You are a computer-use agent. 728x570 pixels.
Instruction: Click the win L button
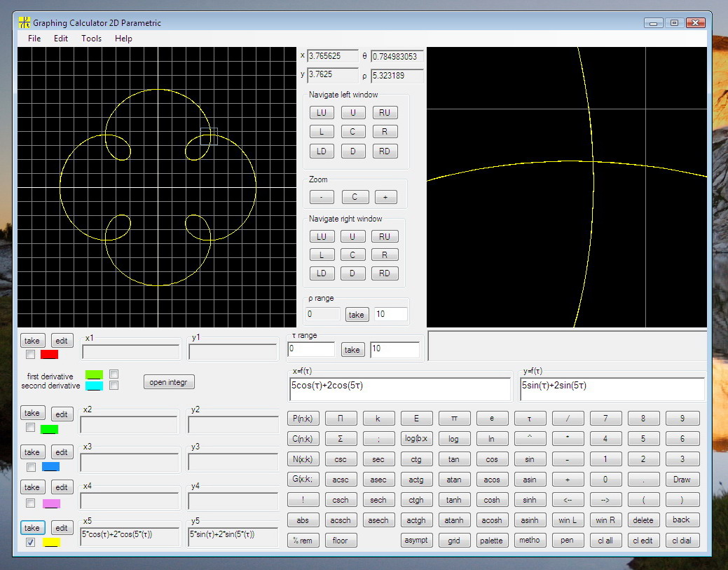(x=568, y=520)
